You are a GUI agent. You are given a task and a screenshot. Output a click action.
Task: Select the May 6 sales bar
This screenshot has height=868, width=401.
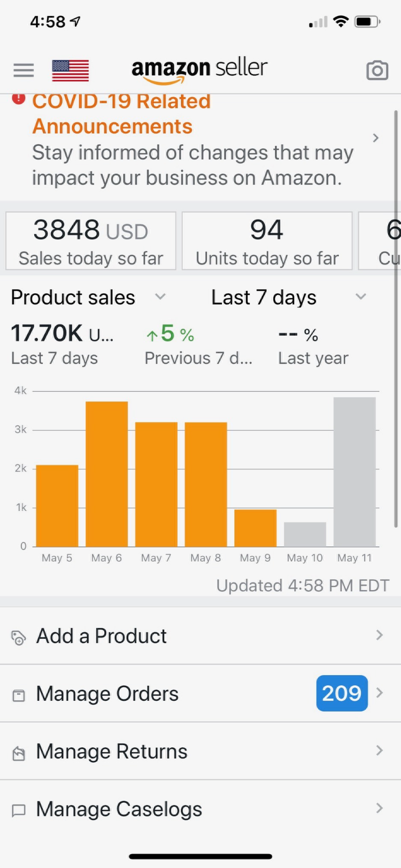106,474
